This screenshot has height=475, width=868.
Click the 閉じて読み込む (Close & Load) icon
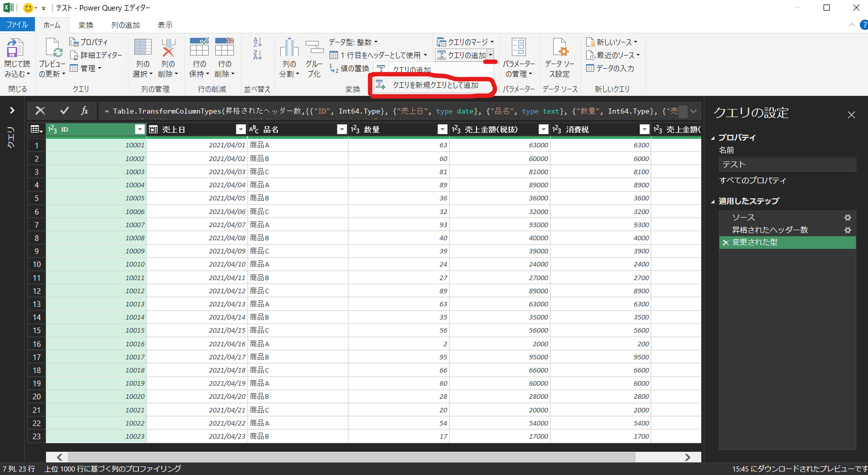coord(15,48)
